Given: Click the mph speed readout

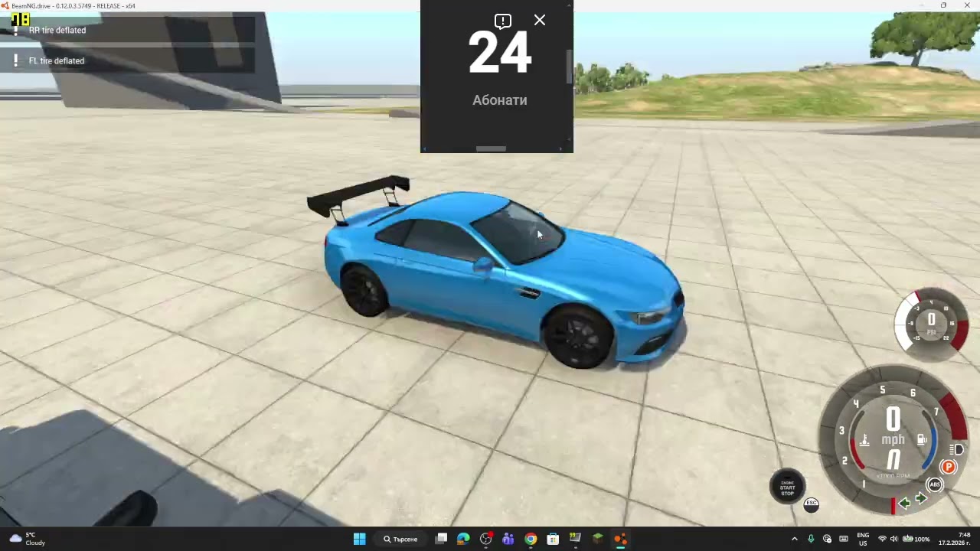Looking at the screenshot, I should 893,427.
